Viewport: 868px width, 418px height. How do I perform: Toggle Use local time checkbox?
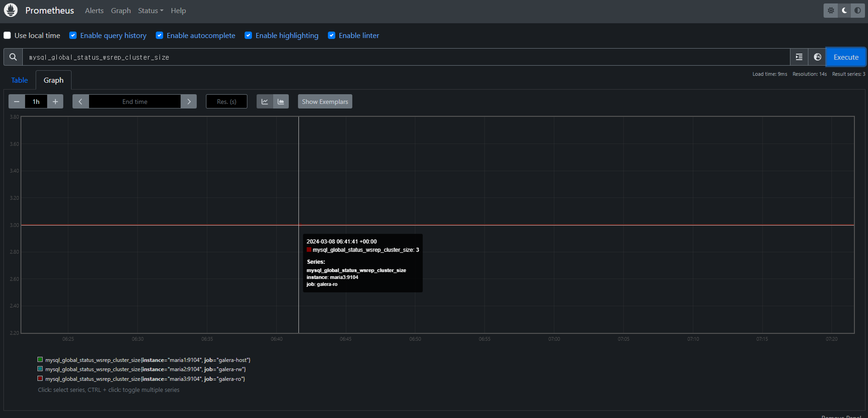(x=7, y=35)
